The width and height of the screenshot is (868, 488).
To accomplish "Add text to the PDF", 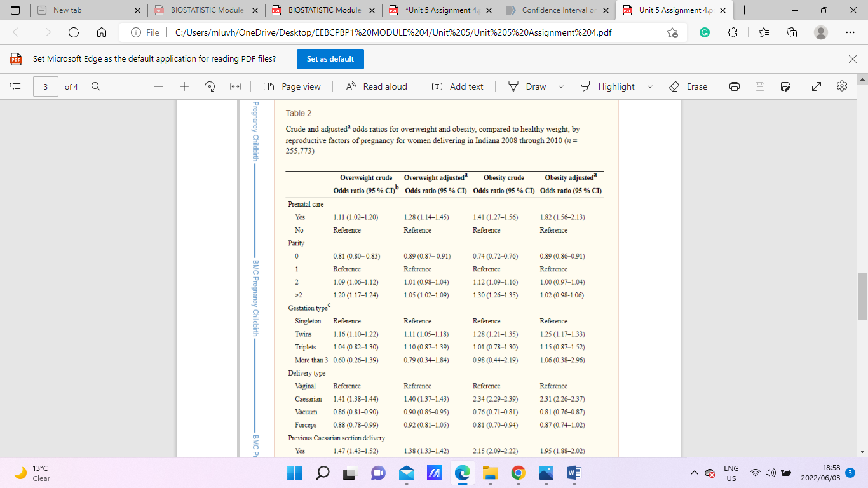I will [x=458, y=86].
